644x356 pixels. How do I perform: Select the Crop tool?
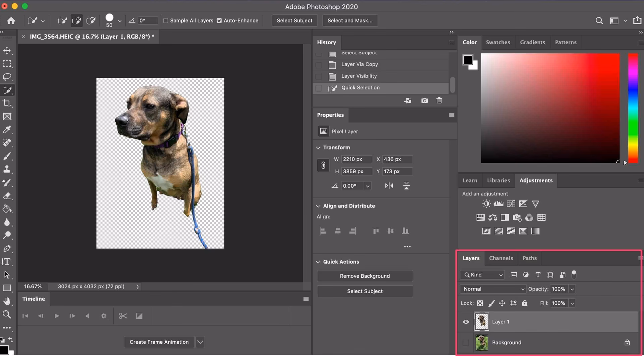pyautogui.click(x=7, y=103)
